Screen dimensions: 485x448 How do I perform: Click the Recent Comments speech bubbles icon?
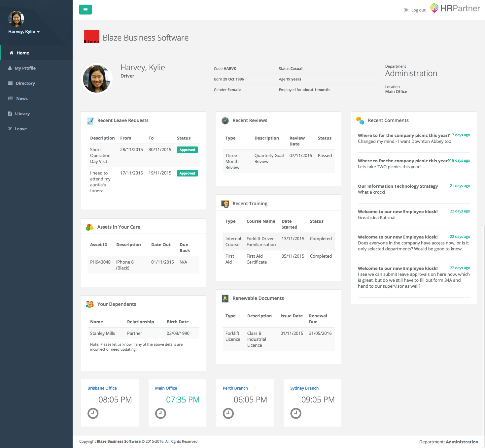(360, 121)
